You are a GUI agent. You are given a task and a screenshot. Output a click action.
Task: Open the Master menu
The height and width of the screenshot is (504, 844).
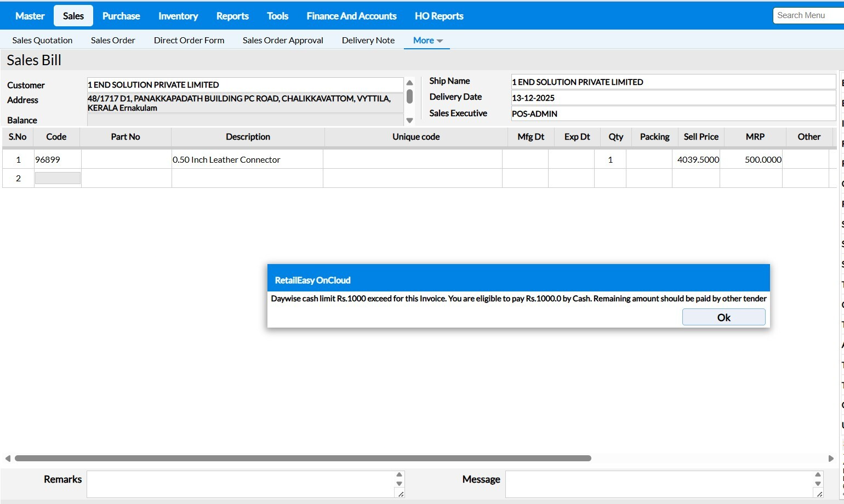coord(30,16)
